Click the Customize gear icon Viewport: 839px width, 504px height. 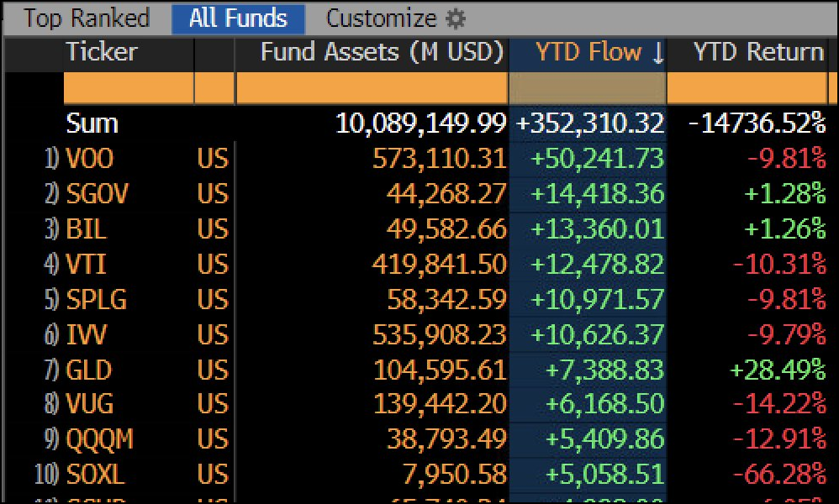click(455, 18)
